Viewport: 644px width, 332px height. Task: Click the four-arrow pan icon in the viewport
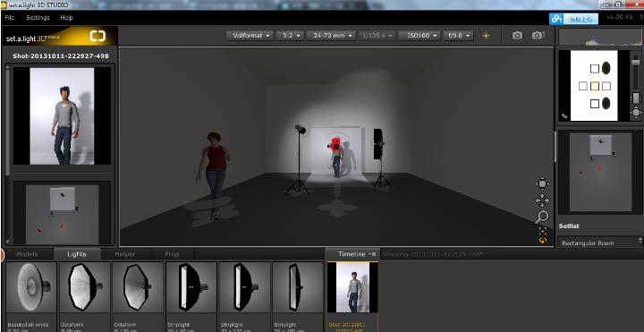pyautogui.click(x=542, y=200)
